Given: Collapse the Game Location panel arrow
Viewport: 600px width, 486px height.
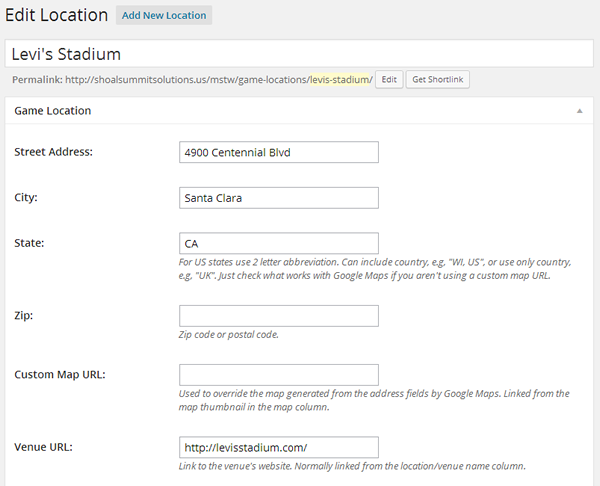Looking at the screenshot, I should 579,111.
